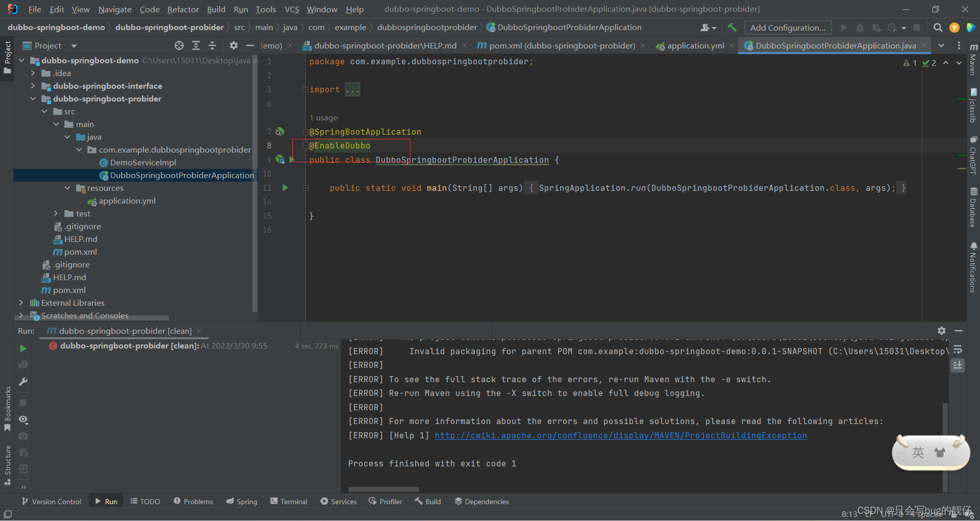This screenshot has height=521, width=980.
Task: Minimize the Run tool window
Action: click(x=959, y=331)
